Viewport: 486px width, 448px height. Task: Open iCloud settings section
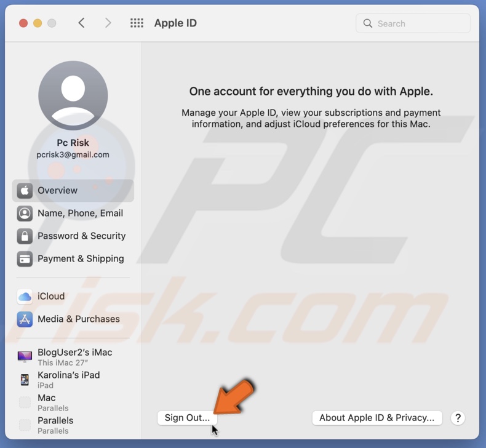(x=73, y=297)
